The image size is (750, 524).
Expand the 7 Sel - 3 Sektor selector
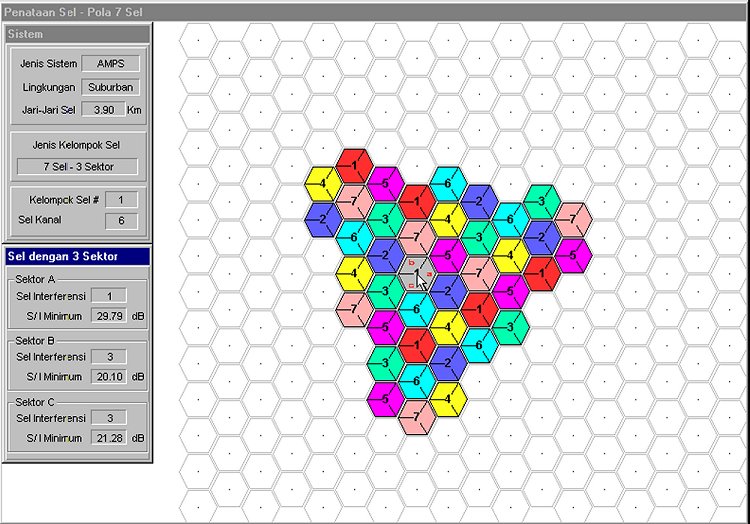[x=78, y=166]
